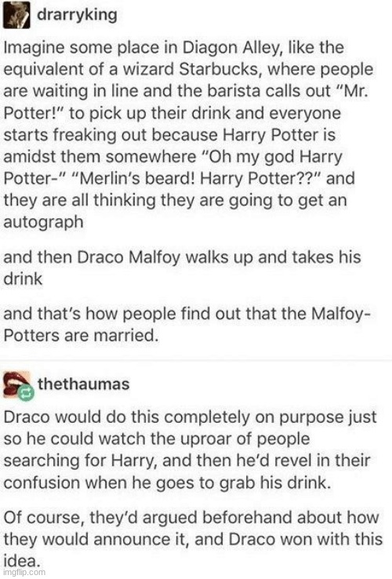Select the paragraph starting with 'Imagine some place'
The width and height of the screenshot is (392, 579).
[x=188, y=134]
